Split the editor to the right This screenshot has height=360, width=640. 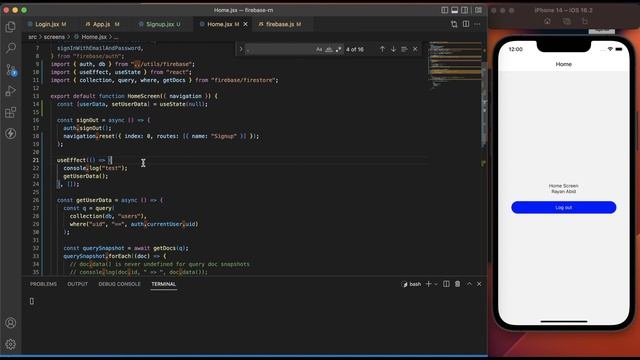coord(466,24)
